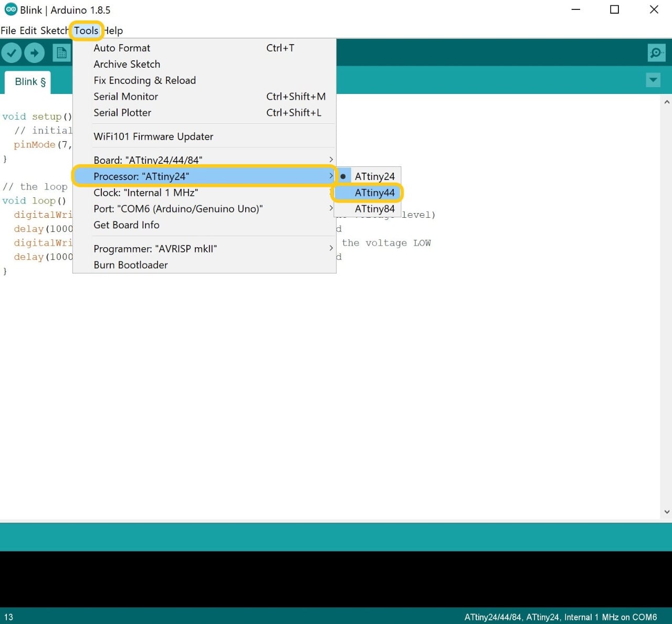Screen dimensions: 672x624
Task: Select ATtiny84 processor option
Action: (x=369, y=209)
